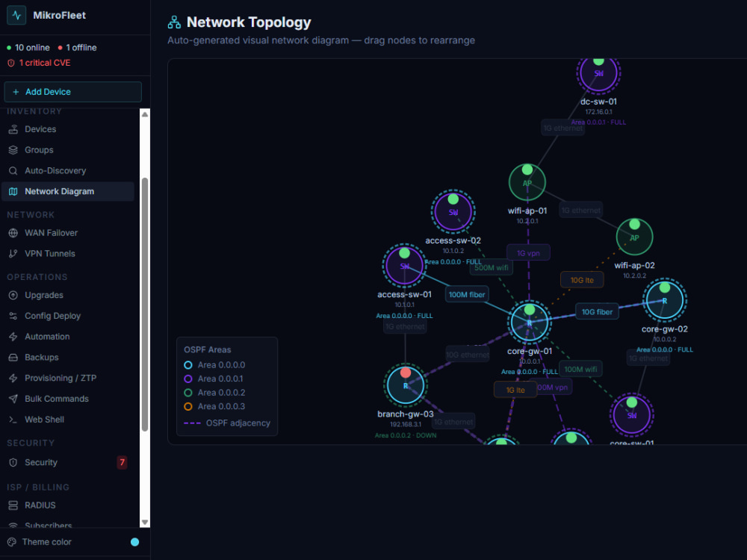Image resolution: width=747 pixels, height=560 pixels.
Task: Click the Area 0.0.0.2 · DOWN label
Action: tap(406, 435)
